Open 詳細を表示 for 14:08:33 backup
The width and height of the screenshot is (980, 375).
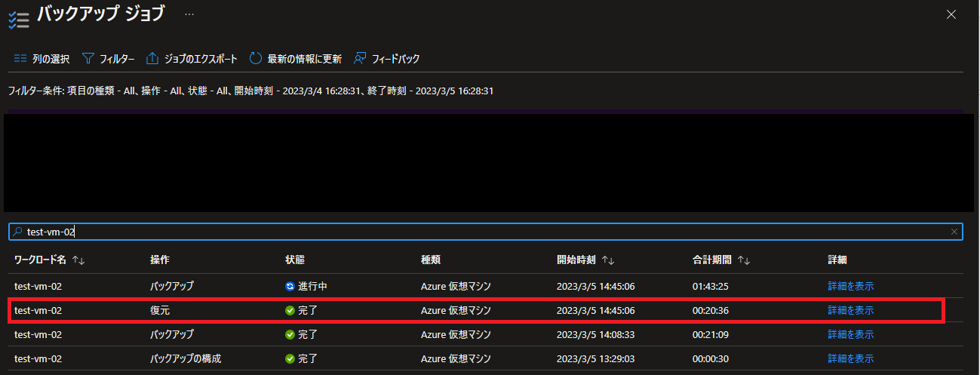[851, 334]
